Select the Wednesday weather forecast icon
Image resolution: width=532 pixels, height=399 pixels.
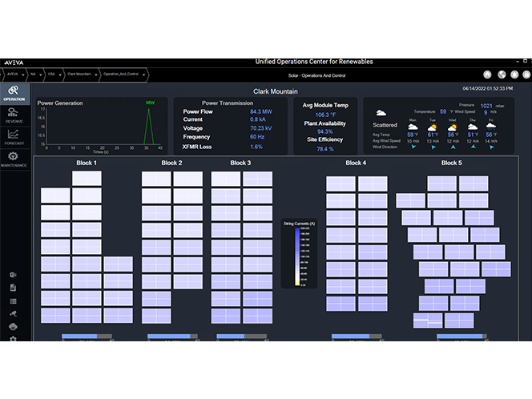click(x=453, y=126)
